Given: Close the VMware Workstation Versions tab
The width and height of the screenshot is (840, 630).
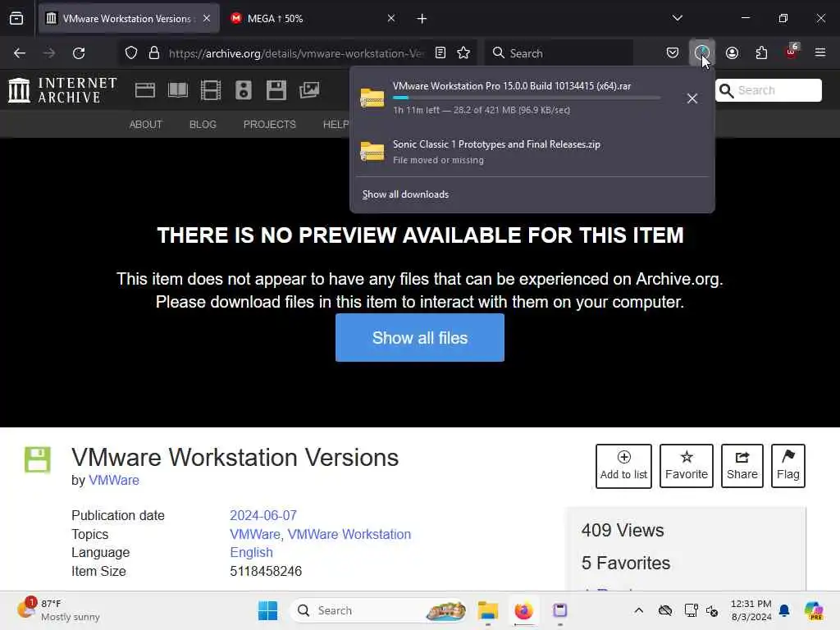Looking at the screenshot, I should pyautogui.click(x=207, y=19).
